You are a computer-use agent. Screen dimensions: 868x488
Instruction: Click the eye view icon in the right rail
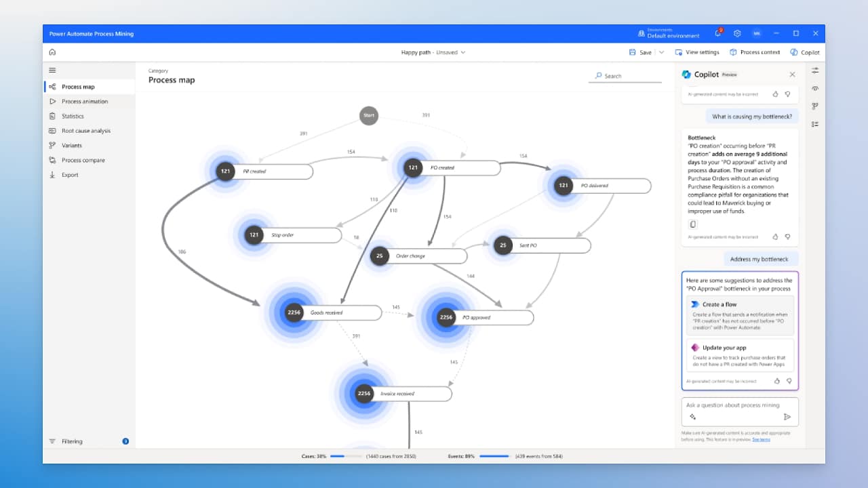coord(815,88)
